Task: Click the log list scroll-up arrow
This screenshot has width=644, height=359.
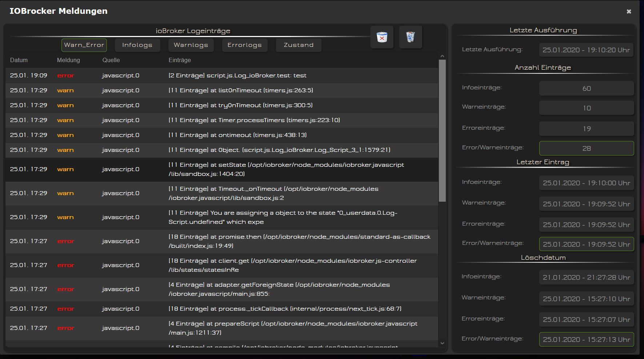Action: click(442, 56)
